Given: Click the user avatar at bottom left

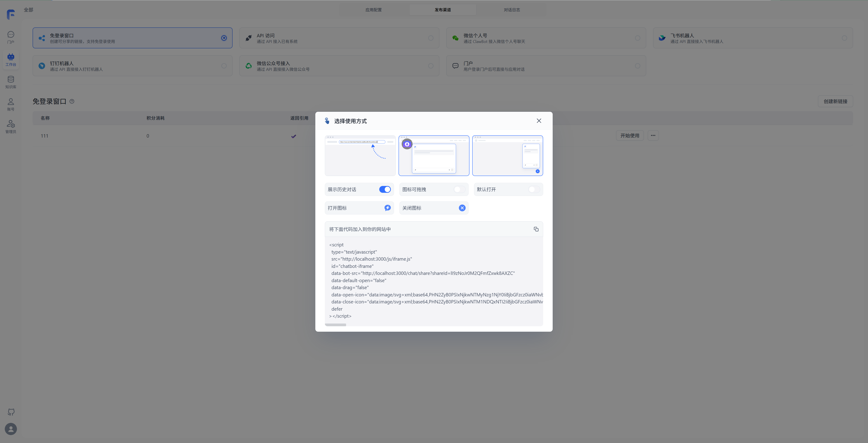Looking at the screenshot, I should (11, 429).
